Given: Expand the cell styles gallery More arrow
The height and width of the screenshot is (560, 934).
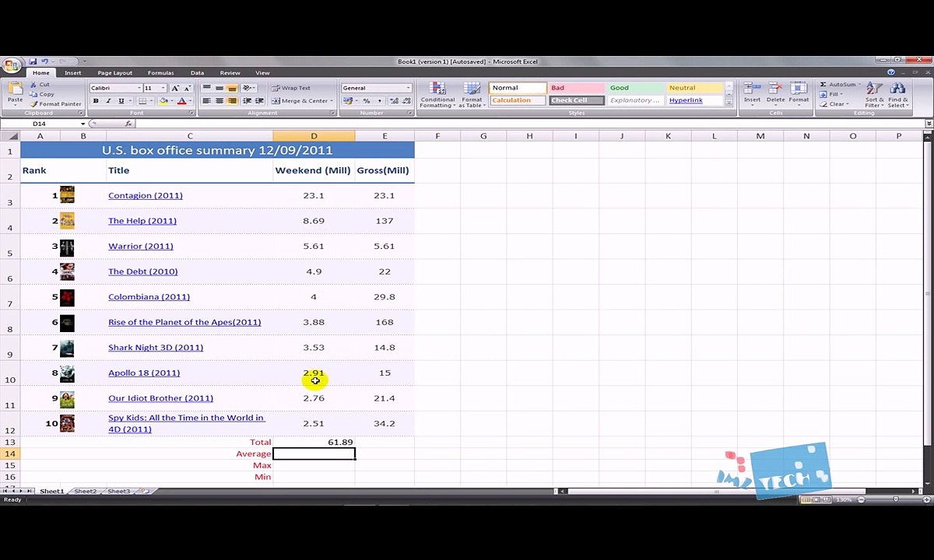Looking at the screenshot, I should point(729,103).
